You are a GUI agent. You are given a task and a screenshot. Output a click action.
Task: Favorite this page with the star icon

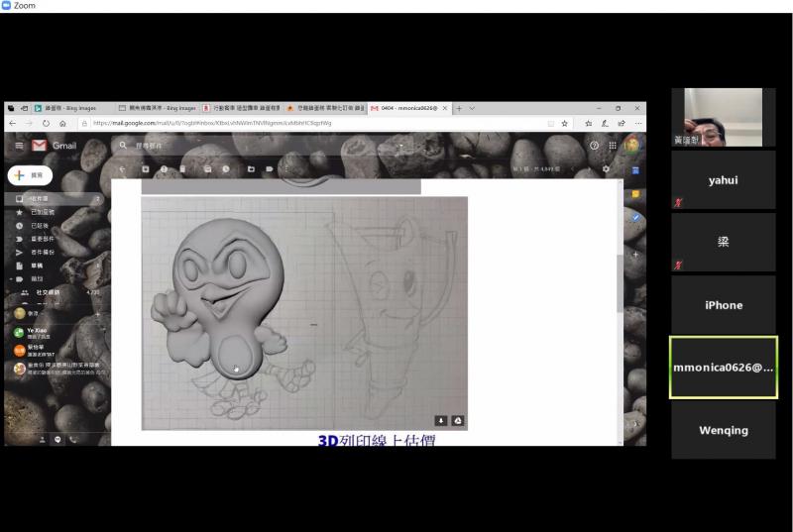coord(565,124)
